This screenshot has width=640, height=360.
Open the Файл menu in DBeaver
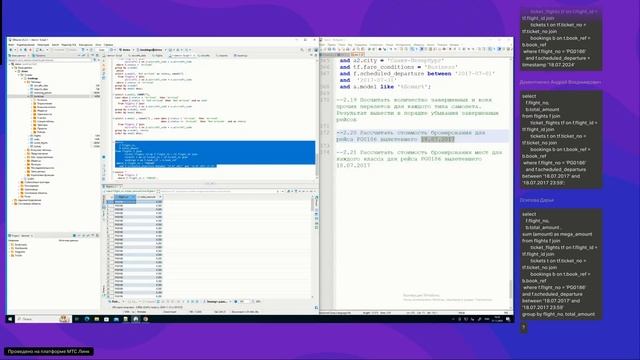[11, 45]
